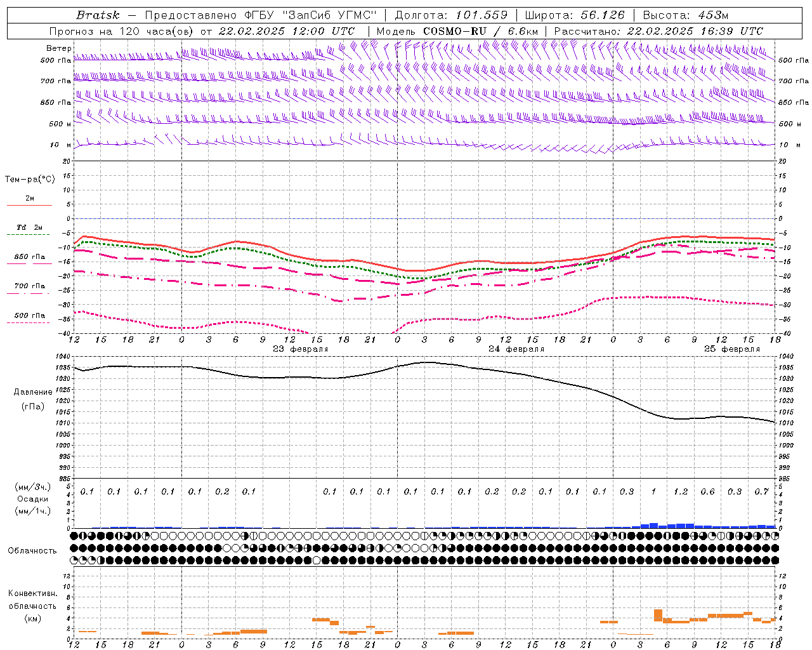Click the 'Высота: 453м' elevation value
This screenshot has height=650, width=812.
pyautogui.click(x=686, y=15)
